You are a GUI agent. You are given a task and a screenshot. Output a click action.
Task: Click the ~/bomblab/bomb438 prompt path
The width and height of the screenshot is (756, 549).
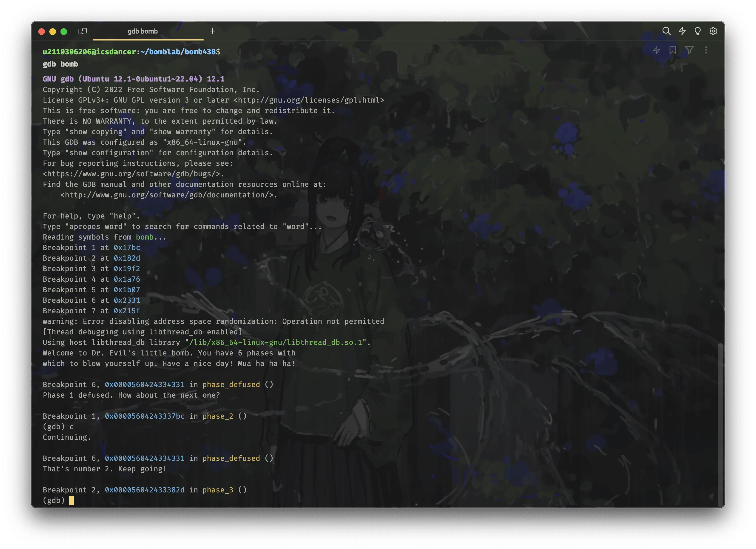coord(178,52)
